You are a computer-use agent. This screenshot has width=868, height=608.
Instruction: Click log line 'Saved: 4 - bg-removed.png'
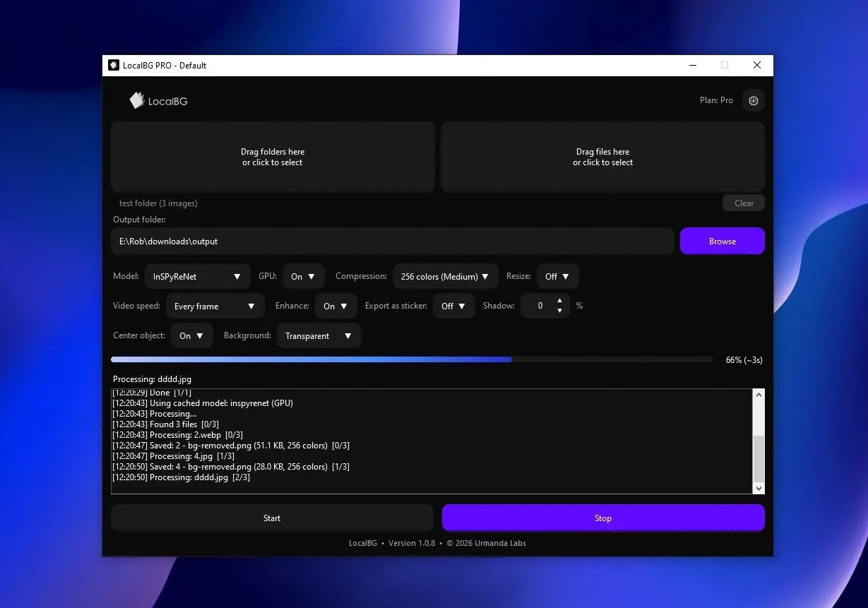coord(231,467)
